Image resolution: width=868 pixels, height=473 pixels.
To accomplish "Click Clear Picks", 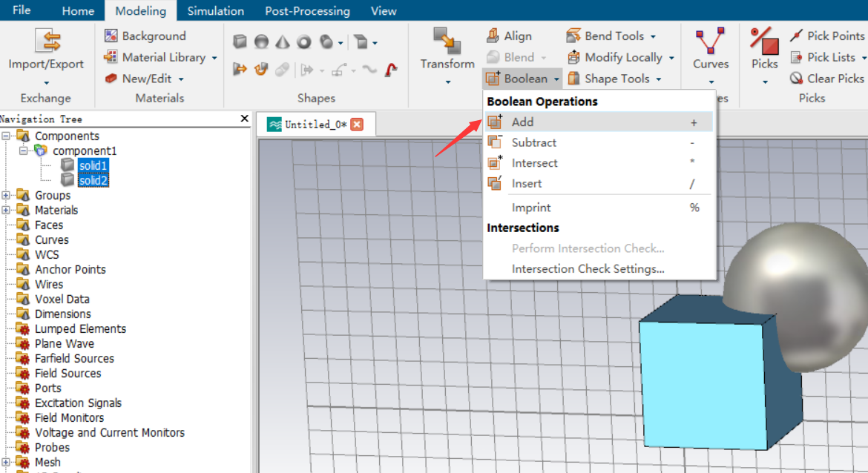I will click(827, 79).
